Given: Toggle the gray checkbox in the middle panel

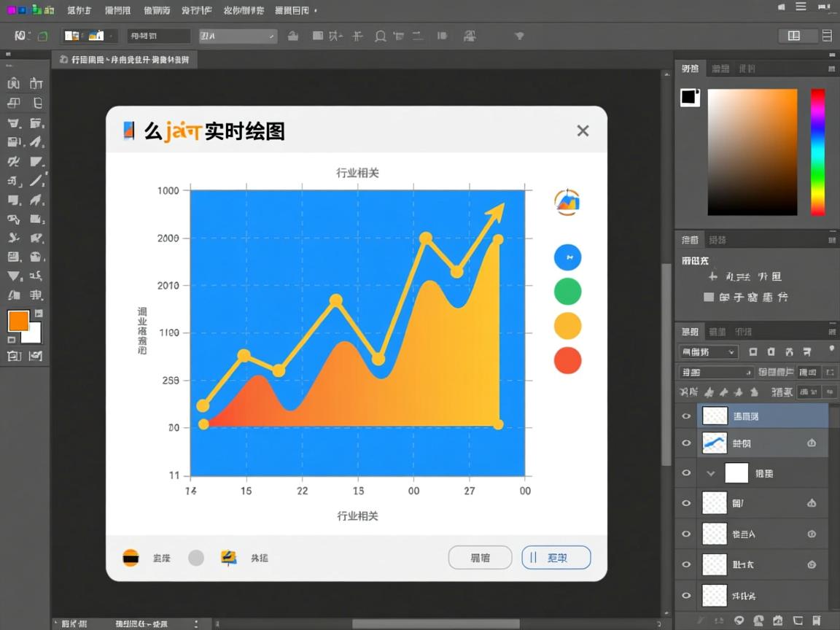Looking at the screenshot, I should (708, 297).
